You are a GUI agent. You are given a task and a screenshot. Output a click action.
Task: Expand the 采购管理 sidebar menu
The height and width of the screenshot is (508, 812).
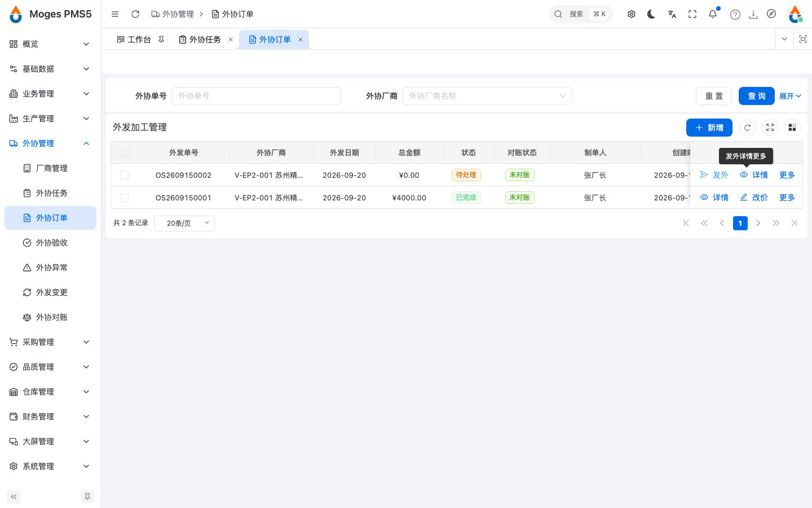click(x=50, y=342)
